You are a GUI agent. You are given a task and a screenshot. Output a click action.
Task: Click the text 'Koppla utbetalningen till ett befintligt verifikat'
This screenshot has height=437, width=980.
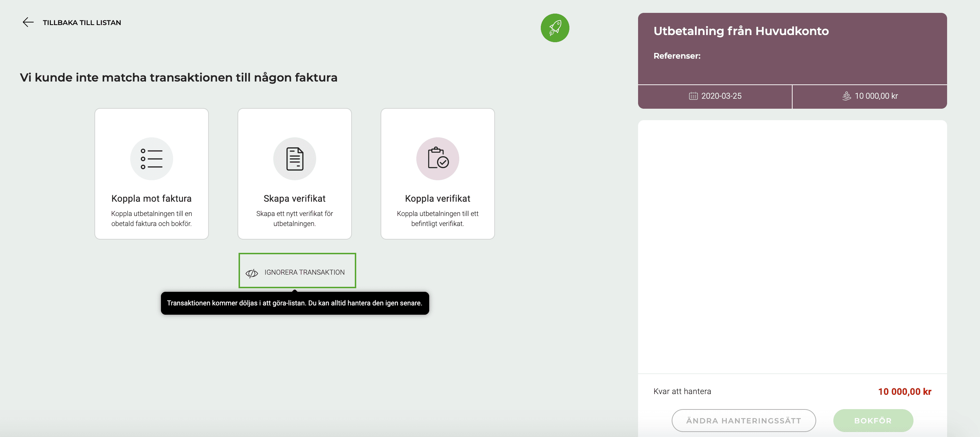pyautogui.click(x=437, y=219)
